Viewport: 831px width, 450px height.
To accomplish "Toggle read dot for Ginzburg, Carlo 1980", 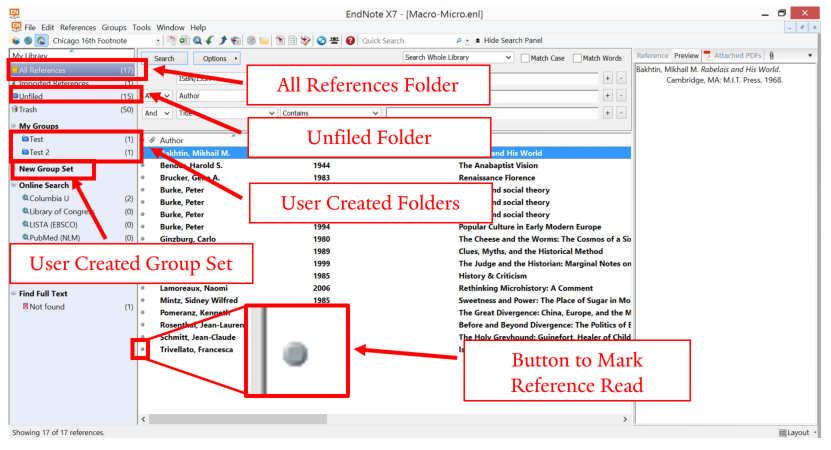I will pyautogui.click(x=143, y=239).
